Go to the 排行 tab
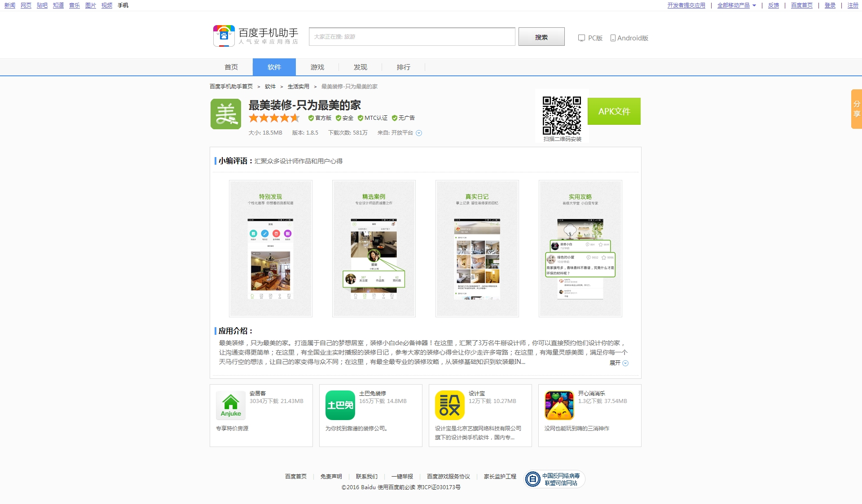 (x=404, y=67)
